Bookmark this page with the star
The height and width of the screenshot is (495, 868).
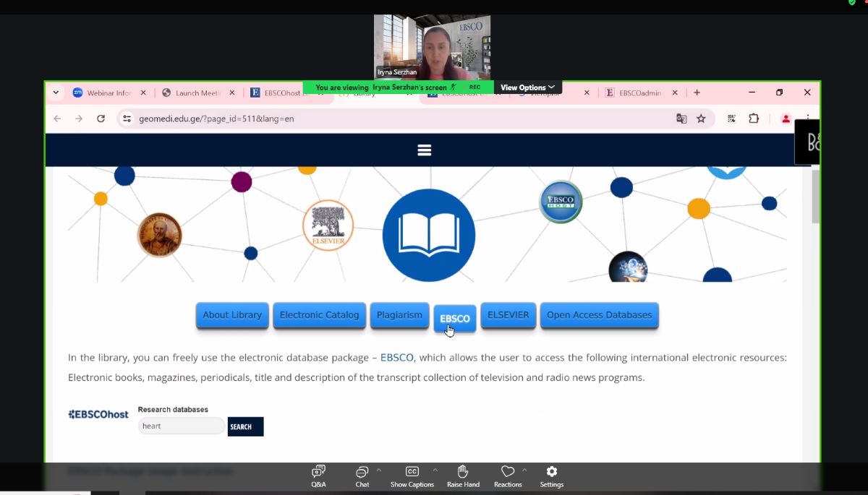click(x=701, y=119)
